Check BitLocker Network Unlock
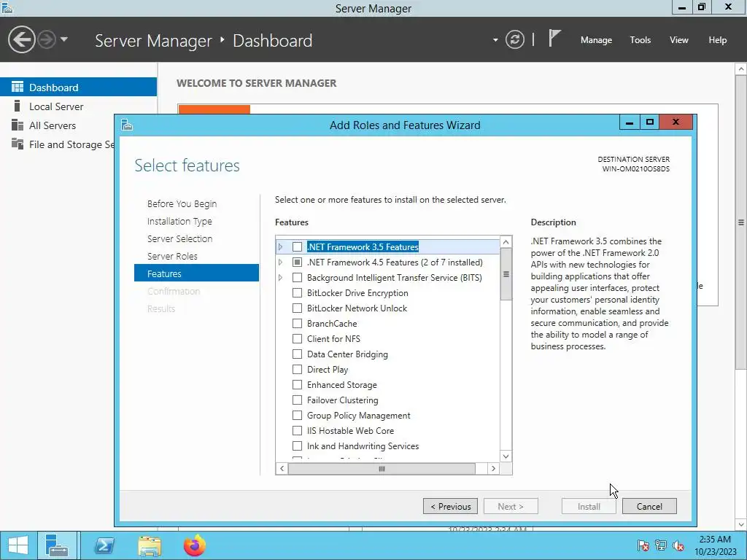 click(298, 308)
